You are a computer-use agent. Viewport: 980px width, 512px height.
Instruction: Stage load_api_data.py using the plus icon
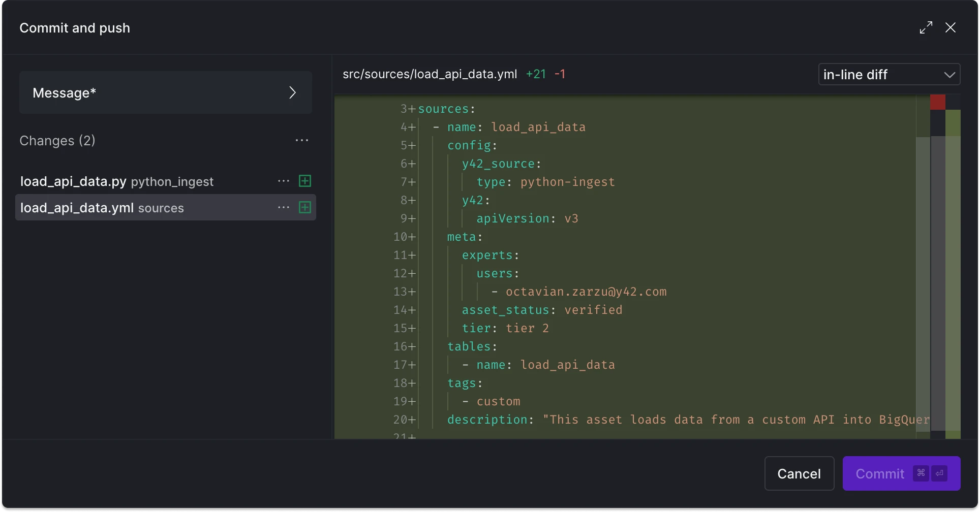(x=305, y=181)
